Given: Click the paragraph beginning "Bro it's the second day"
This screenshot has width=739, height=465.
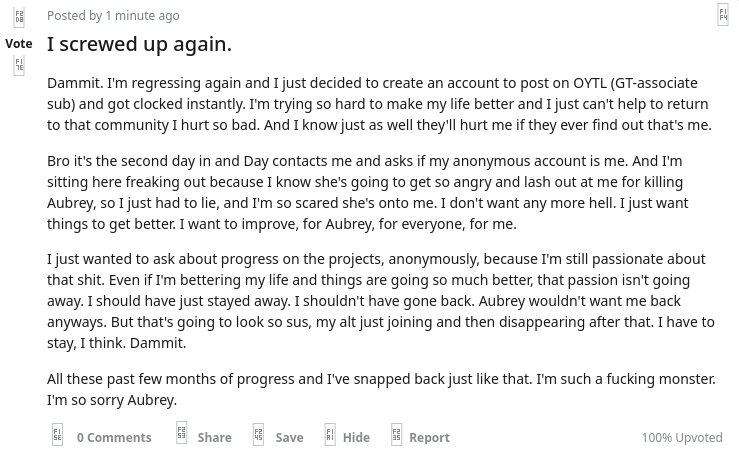Looking at the screenshot, I should tap(368, 192).
